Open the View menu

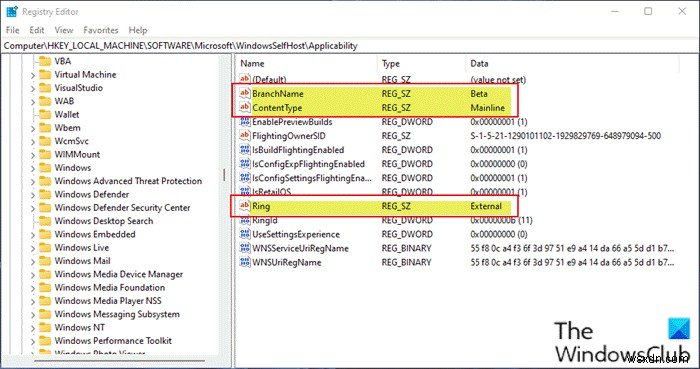click(x=64, y=30)
